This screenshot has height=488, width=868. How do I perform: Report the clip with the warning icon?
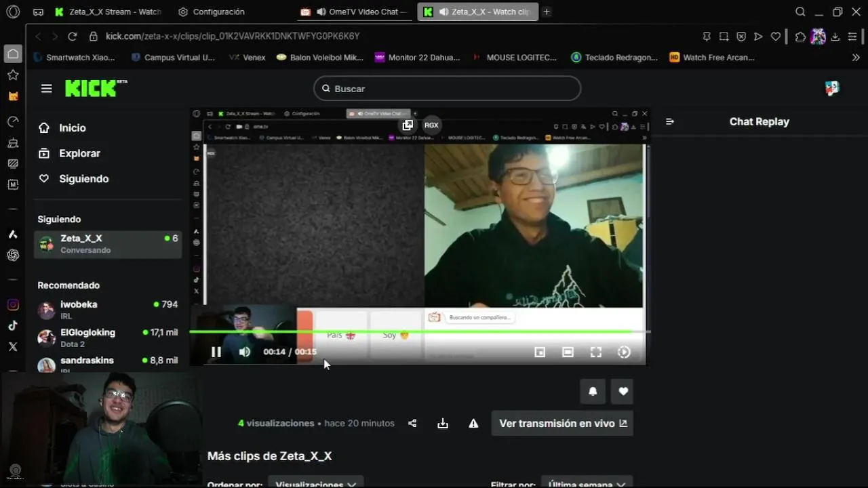click(x=473, y=423)
